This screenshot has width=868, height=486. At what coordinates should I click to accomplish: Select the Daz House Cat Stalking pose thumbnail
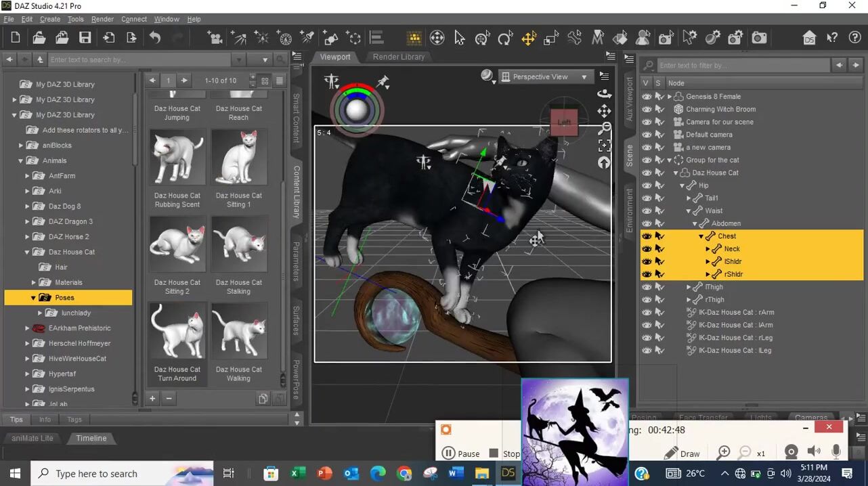[x=239, y=244]
